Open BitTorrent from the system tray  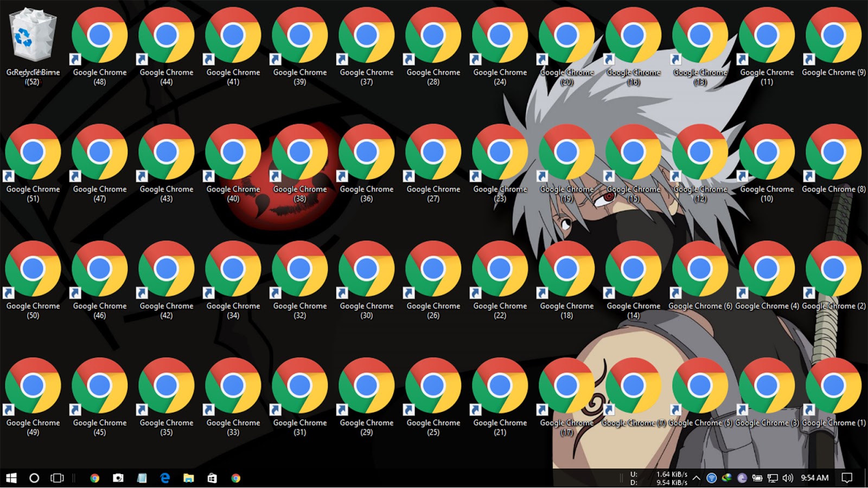[x=743, y=478]
